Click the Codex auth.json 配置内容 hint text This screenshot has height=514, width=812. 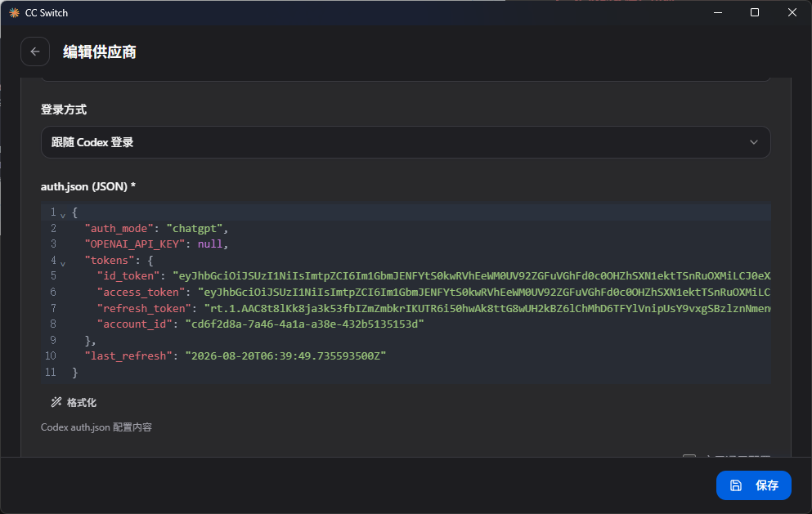pos(96,427)
